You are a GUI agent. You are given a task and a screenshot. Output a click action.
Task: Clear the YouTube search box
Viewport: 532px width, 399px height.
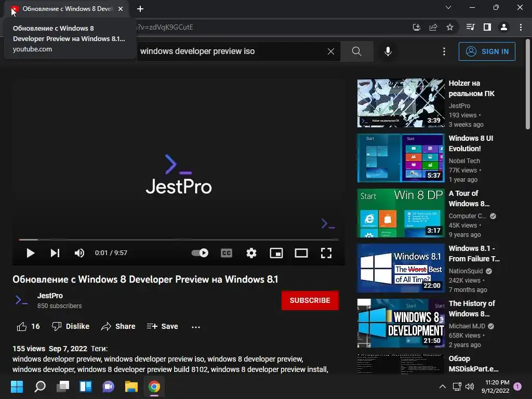[331, 51]
